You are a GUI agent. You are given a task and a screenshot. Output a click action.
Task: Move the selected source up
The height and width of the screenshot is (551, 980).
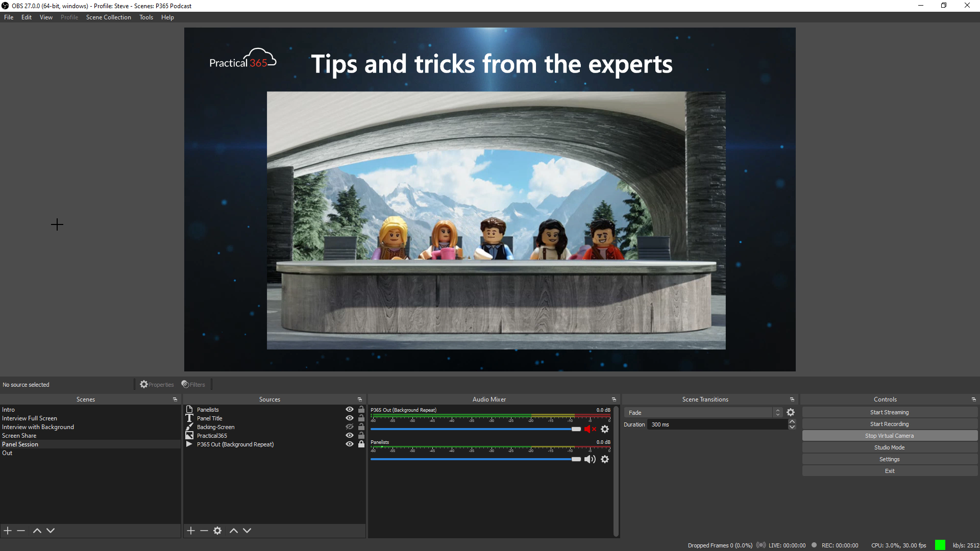(233, 531)
